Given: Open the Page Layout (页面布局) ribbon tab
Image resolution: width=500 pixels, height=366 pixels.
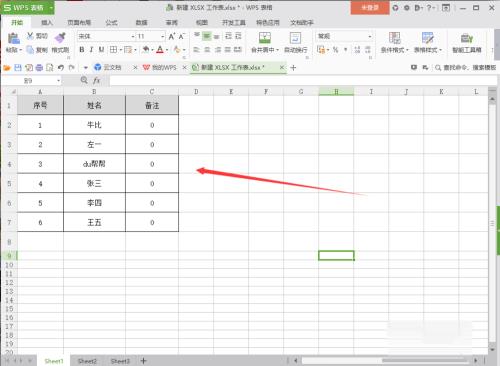Looking at the screenshot, I should tap(79, 22).
